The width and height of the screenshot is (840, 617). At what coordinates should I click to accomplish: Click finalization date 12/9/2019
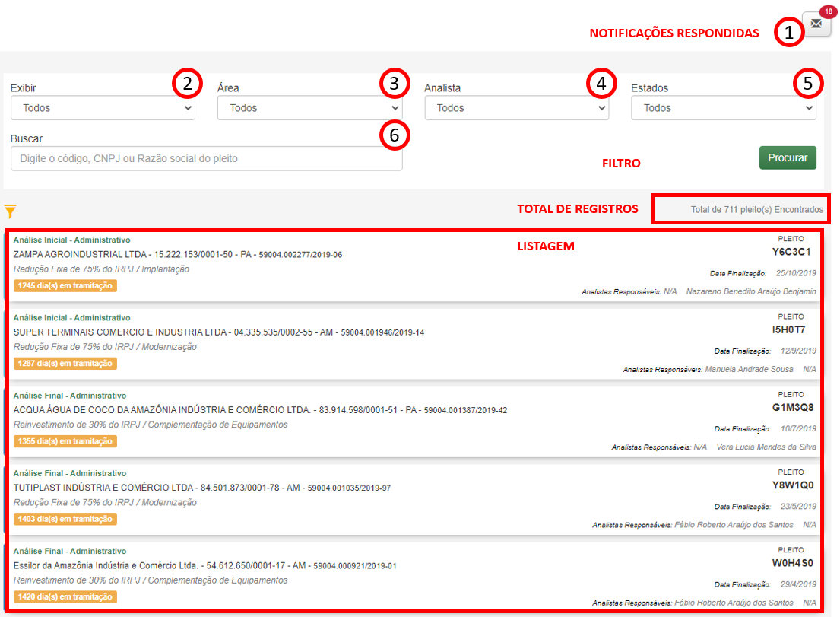pyautogui.click(x=798, y=351)
